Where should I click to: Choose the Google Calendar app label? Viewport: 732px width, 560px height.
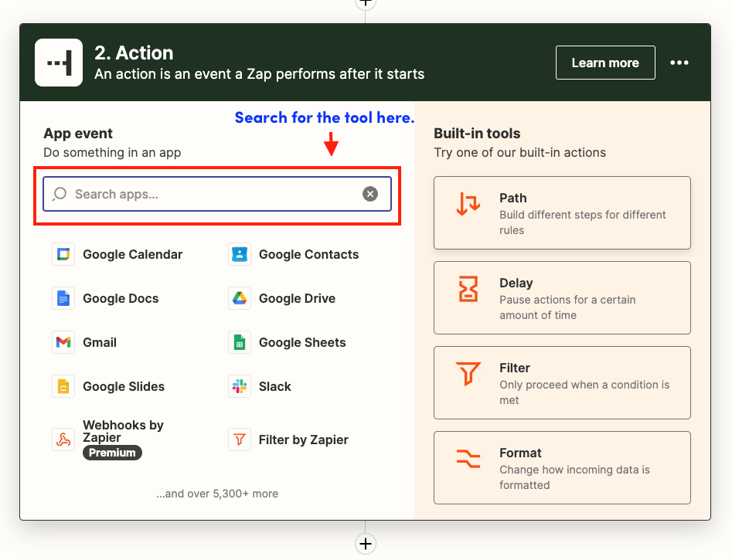tap(133, 254)
